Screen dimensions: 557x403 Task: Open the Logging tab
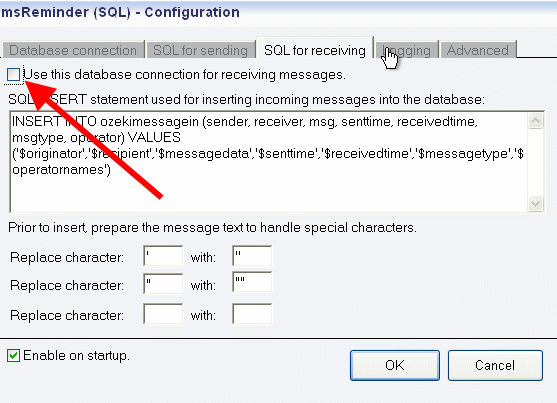coord(407,50)
